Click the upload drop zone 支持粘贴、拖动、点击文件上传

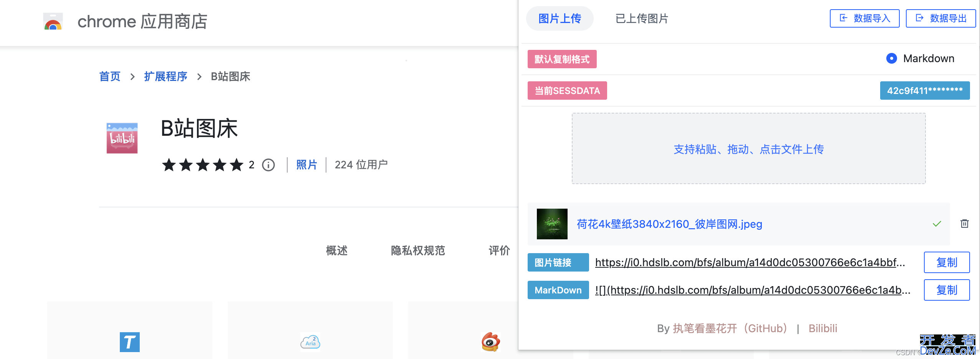tap(749, 148)
